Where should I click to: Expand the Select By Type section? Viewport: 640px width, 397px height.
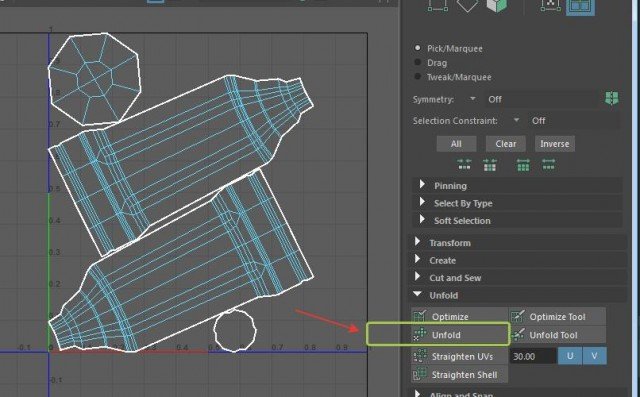click(517, 203)
